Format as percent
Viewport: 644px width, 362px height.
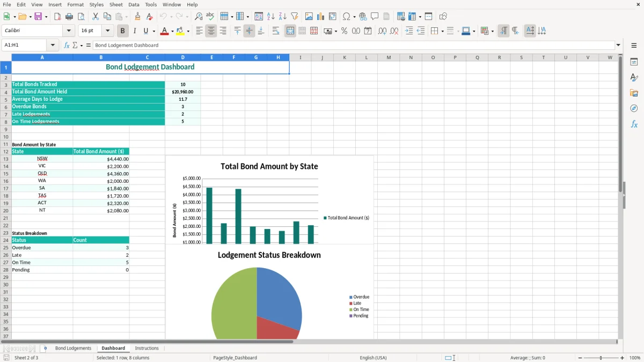(x=344, y=31)
